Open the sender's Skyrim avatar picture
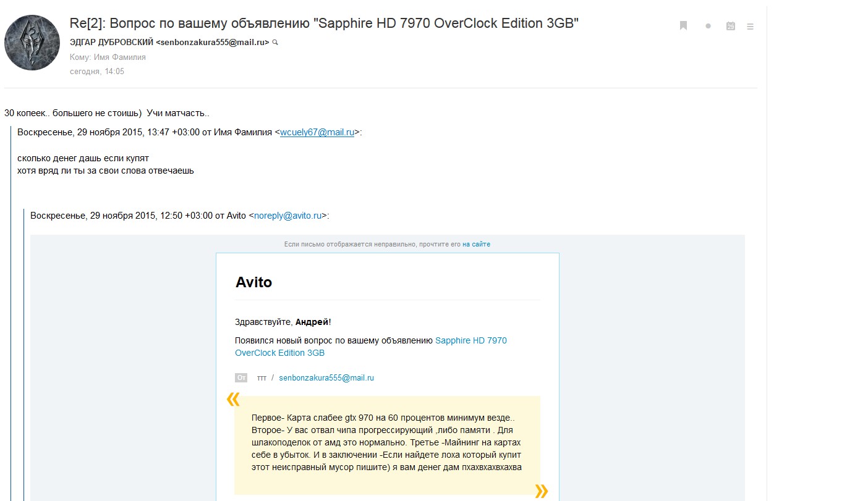868x501 pixels. [32, 43]
